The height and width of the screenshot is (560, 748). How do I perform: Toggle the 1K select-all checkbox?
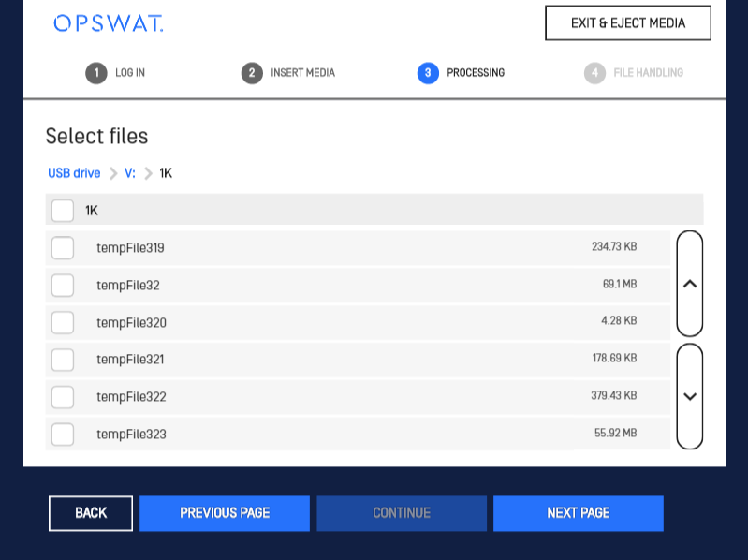[63, 211]
